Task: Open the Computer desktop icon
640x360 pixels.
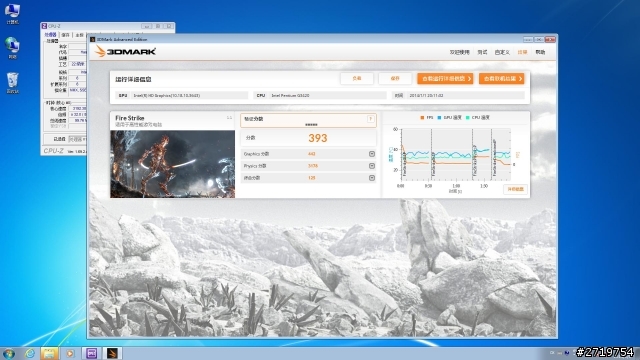Action: click(x=12, y=13)
